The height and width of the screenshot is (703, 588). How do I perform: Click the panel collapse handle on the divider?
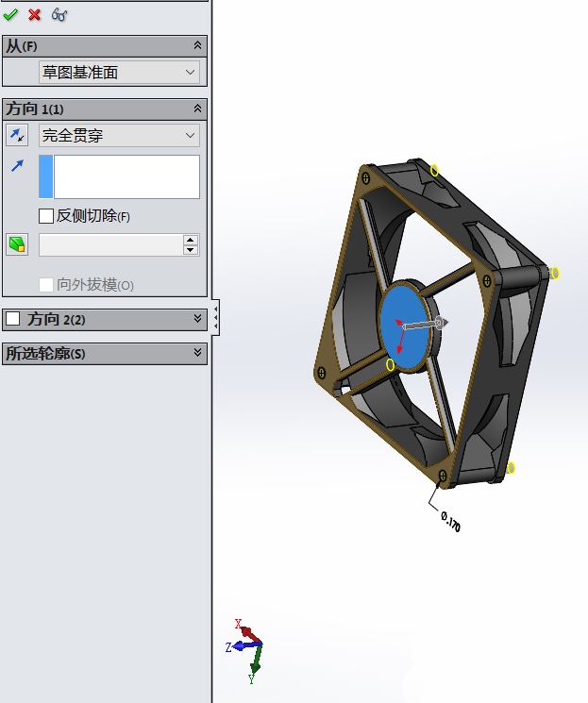click(216, 316)
